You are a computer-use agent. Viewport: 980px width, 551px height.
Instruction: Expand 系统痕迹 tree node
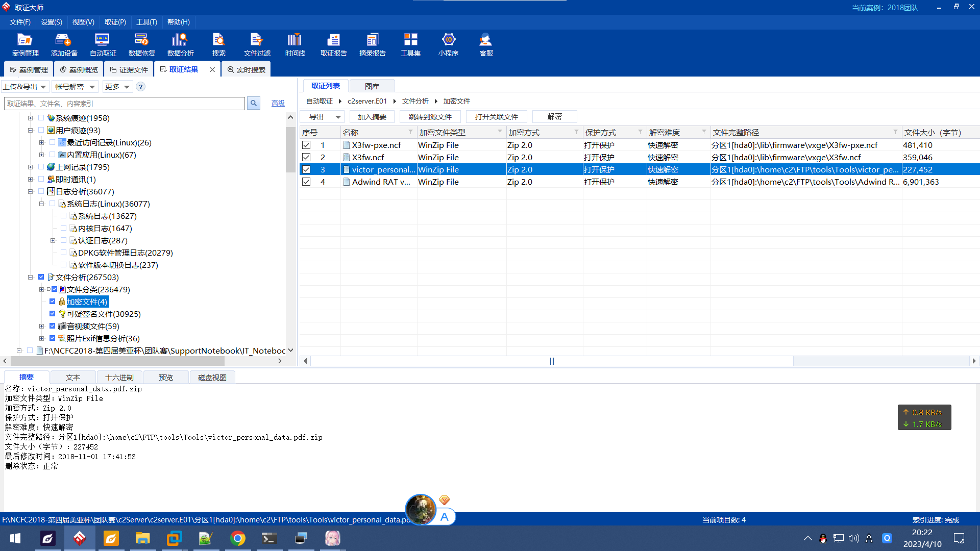tap(30, 118)
